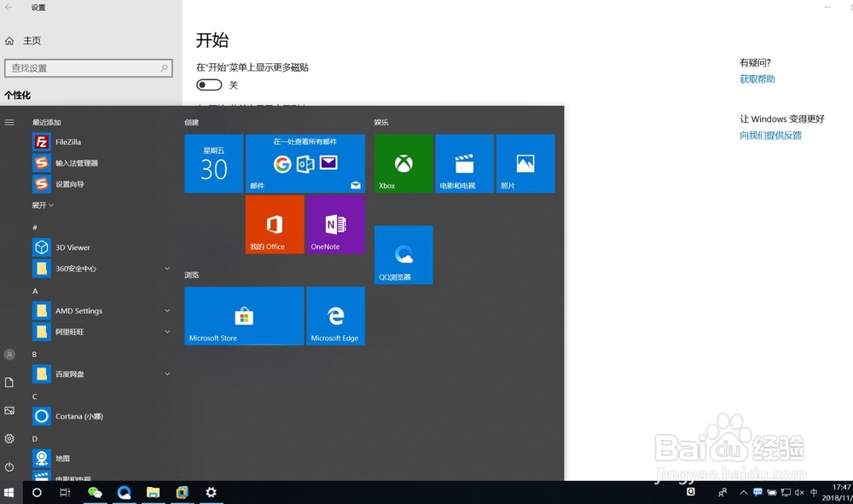Click the 向我们提供反馈 link
The image size is (853, 504).
click(x=770, y=136)
